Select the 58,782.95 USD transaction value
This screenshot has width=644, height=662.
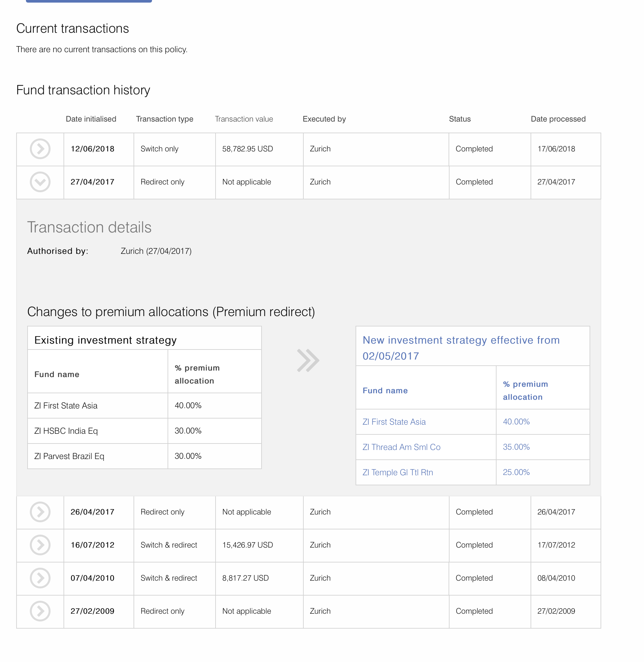[248, 149]
